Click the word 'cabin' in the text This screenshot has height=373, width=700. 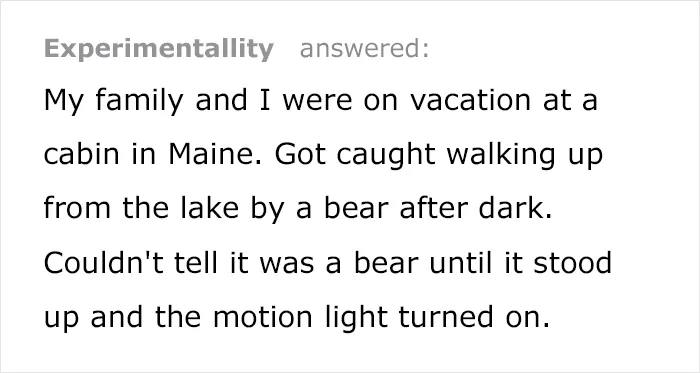tap(82, 154)
